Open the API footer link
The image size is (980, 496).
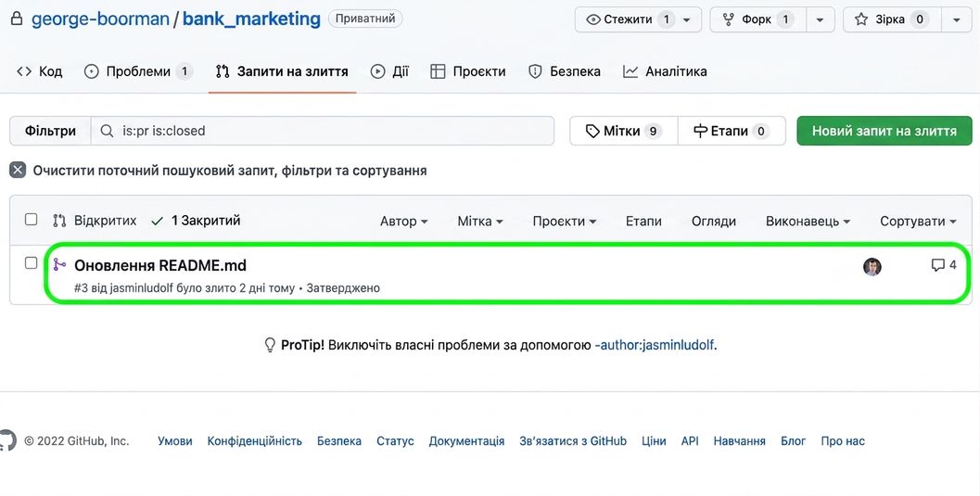click(690, 441)
